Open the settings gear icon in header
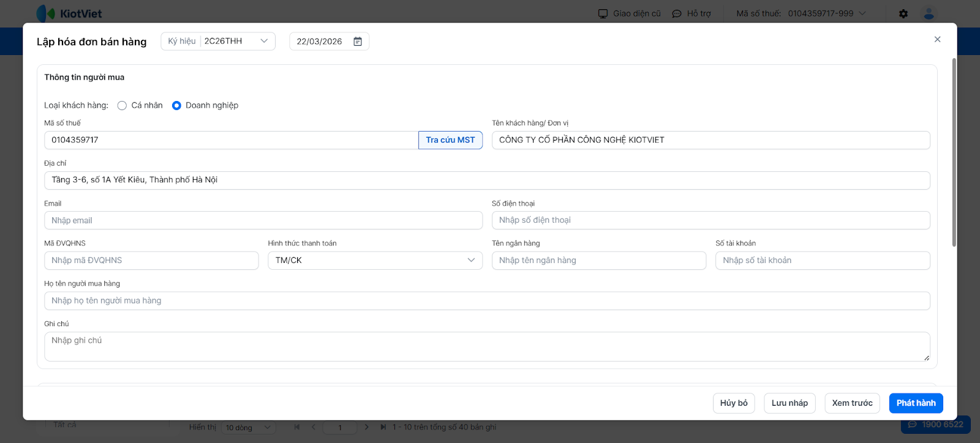980x443 pixels. point(903,13)
